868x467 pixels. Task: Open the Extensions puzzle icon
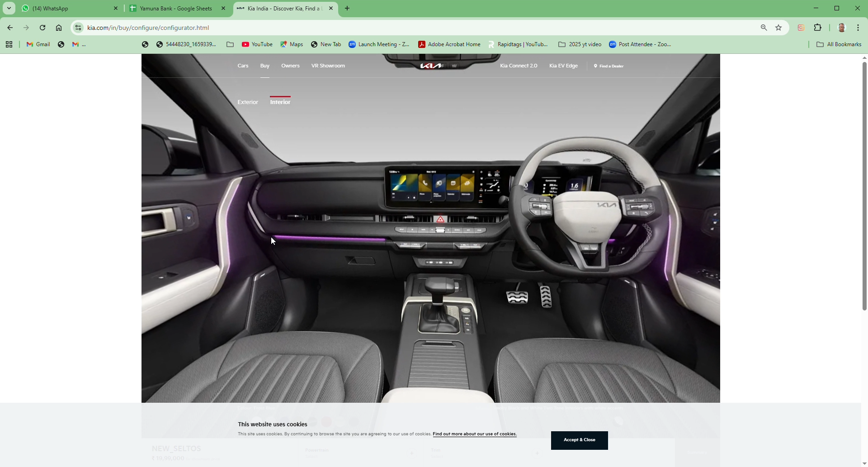(x=818, y=28)
